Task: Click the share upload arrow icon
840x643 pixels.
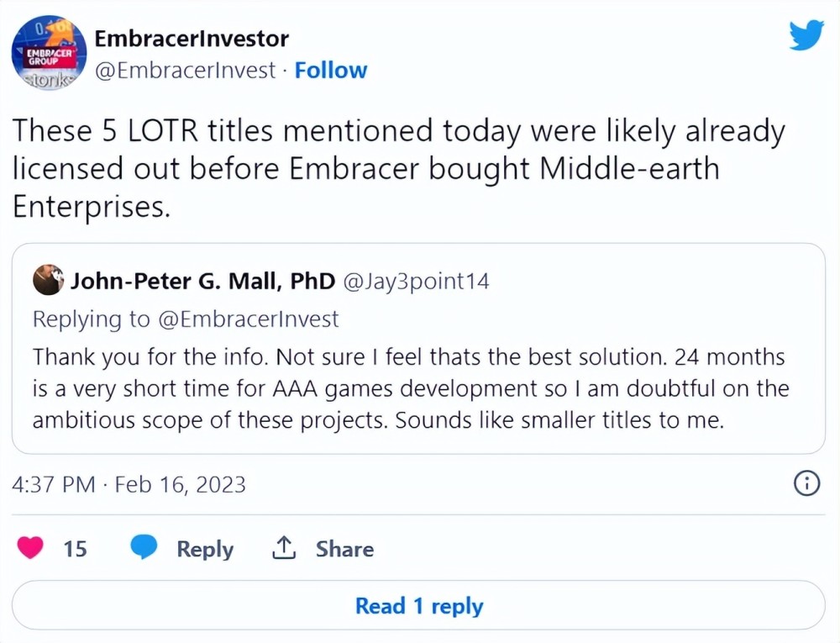Action: click(283, 549)
